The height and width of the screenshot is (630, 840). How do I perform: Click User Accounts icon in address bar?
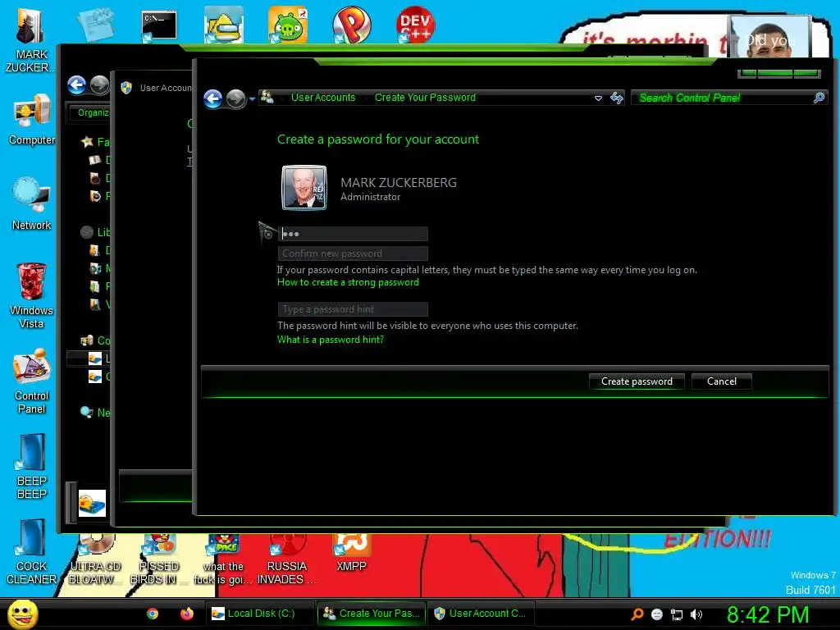[x=267, y=98]
